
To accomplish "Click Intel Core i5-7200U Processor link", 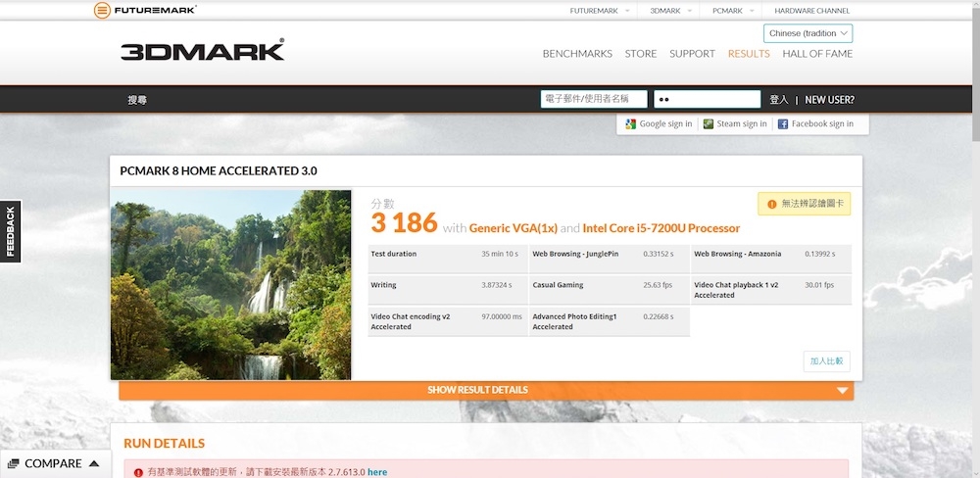I will [x=661, y=228].
